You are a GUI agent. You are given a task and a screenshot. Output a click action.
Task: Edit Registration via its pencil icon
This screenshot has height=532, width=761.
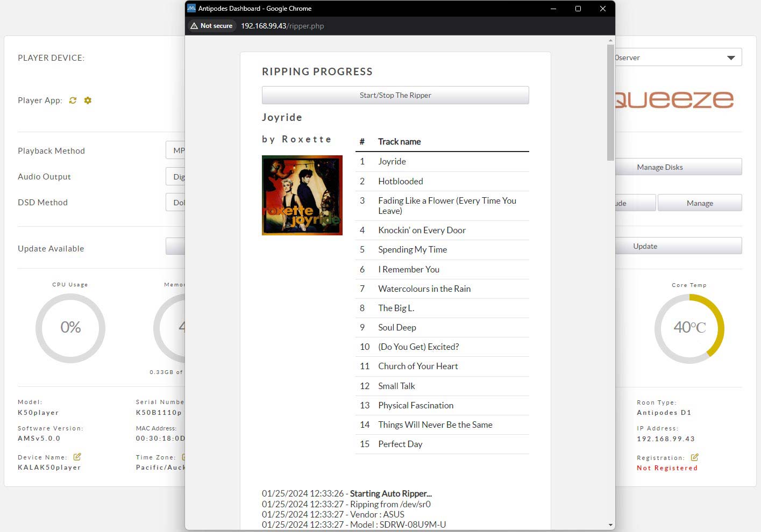click(x=694, y=457)
